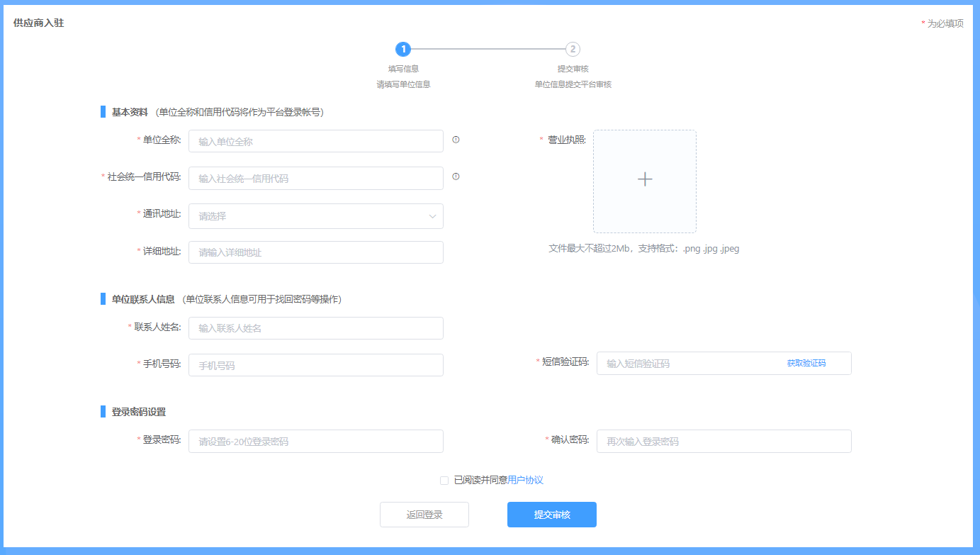Select the 确认密码 input field
The width and height of the screenshot is (980, 555).
[723, 441]
